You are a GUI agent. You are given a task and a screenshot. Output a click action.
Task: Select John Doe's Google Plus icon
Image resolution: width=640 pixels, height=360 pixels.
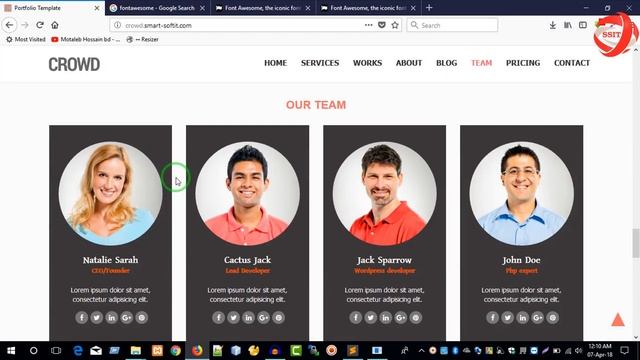coord(538,318)
